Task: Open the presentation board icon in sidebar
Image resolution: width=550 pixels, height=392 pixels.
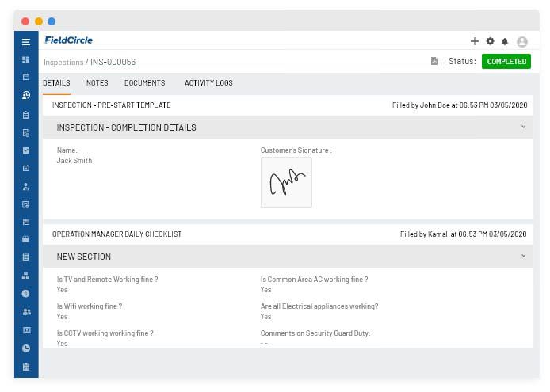Action: 27,330
